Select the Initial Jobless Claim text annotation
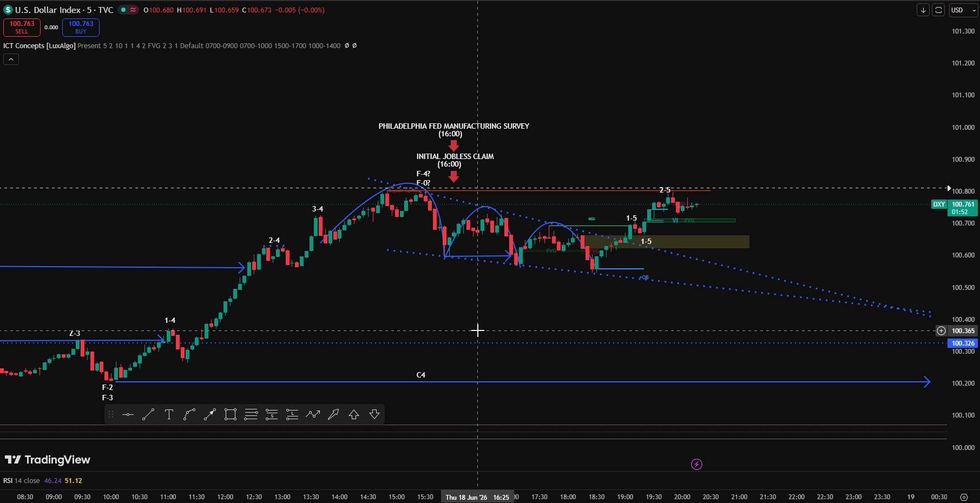Screen dimensions: 980x503 pos(455,160)
